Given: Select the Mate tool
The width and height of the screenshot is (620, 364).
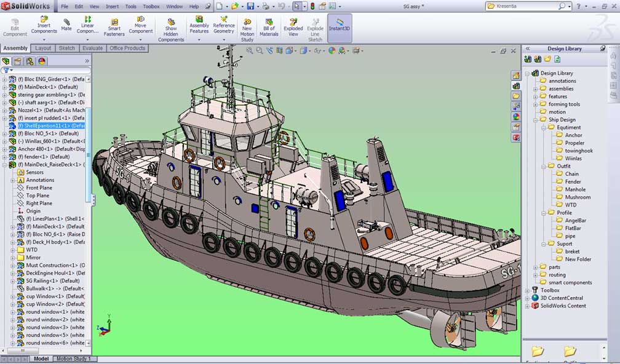Looking at the screenshot, I should pyautogui.click(x=66, y=23).
